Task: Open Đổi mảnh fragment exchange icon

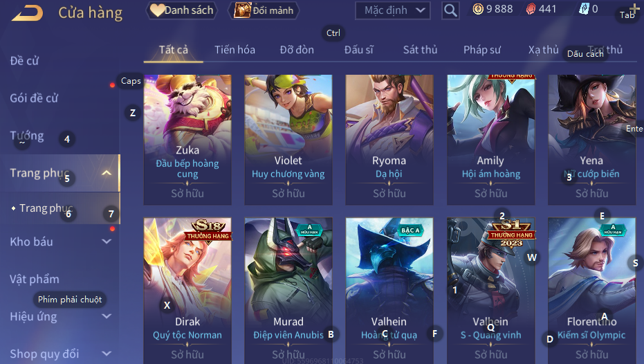Action: 264,10
